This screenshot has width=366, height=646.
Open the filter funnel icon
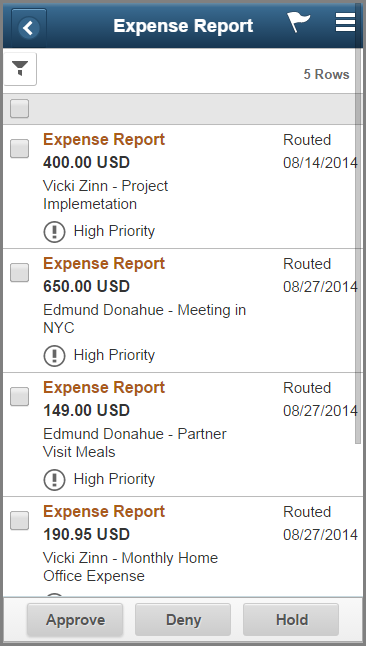tap(20, 69)
